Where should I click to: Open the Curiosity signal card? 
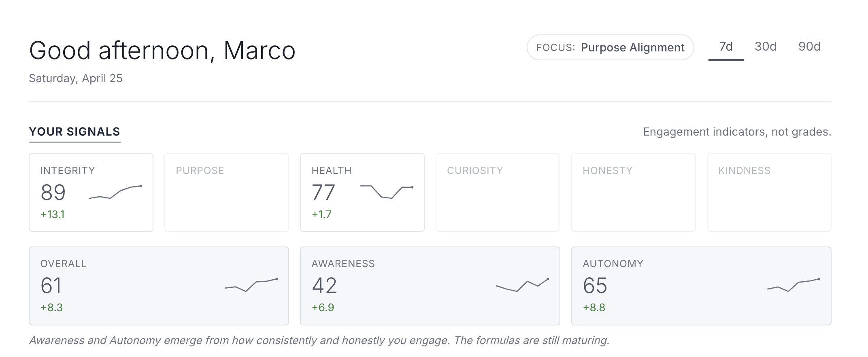pos(498,192)
